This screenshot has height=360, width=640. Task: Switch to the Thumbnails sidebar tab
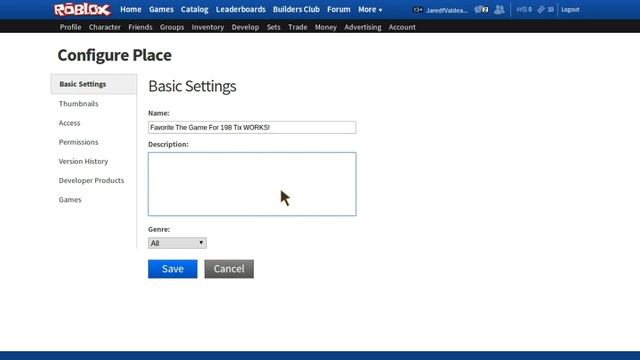[x=78, y=104]
